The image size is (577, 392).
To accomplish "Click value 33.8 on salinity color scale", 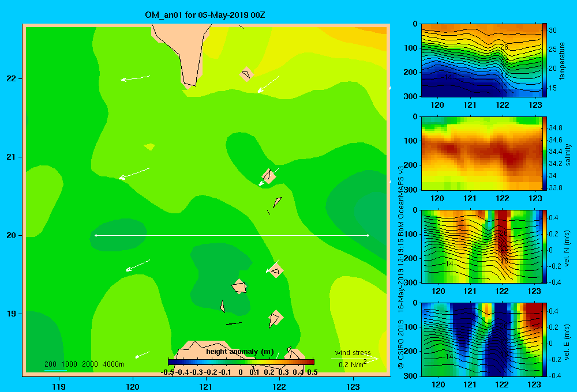I will pos(555,187).
